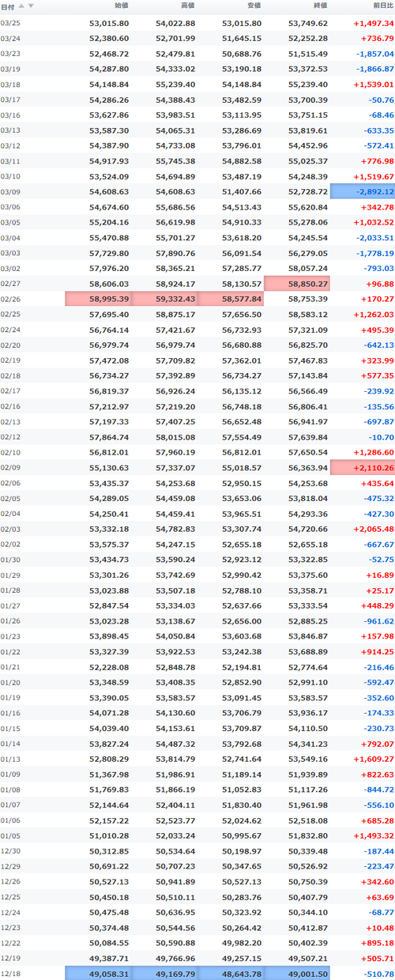
Task: Select the 03/09 low price 51,407.66
Action: coord(242,192)
